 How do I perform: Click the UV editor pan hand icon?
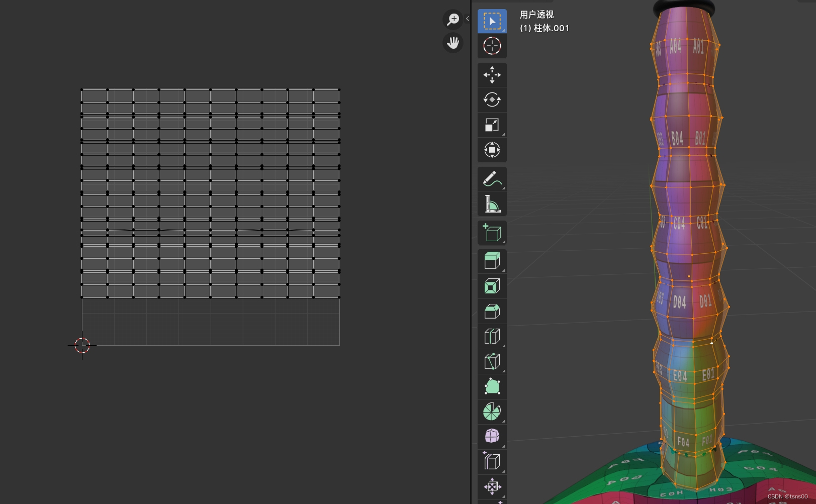(x=453, y=43)
